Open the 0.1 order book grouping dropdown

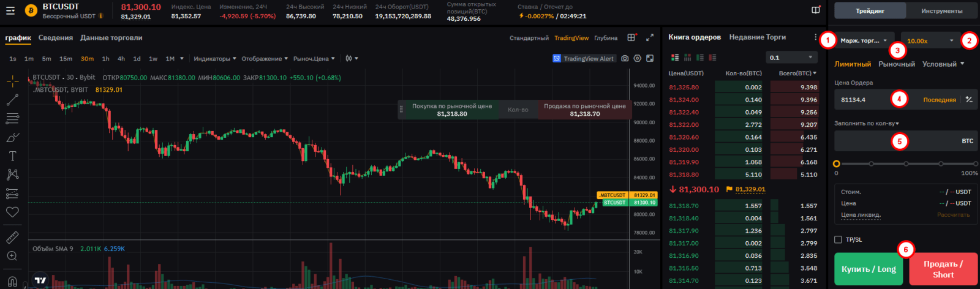[791, 58]
